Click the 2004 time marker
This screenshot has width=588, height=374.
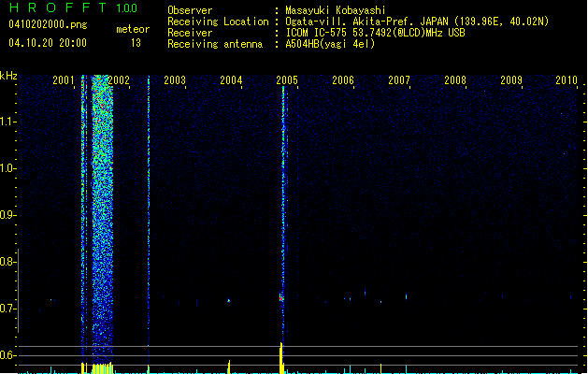231,80
